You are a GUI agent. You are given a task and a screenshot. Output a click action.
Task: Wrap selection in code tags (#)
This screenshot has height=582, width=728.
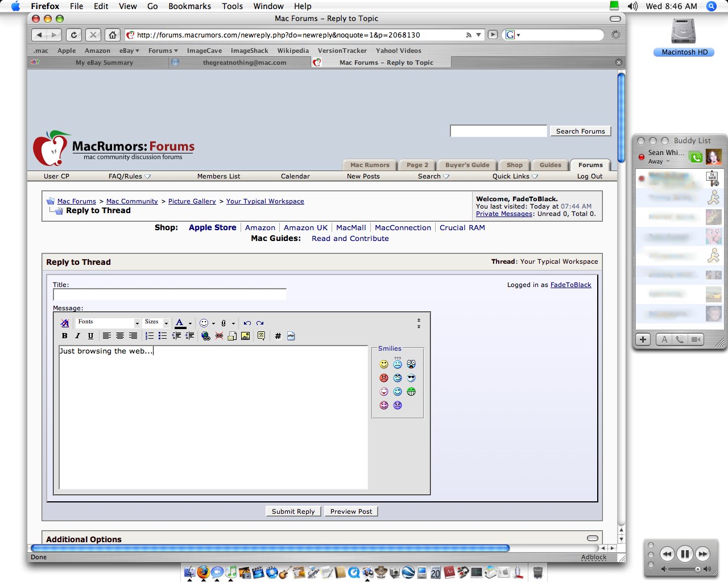point(278,336)
